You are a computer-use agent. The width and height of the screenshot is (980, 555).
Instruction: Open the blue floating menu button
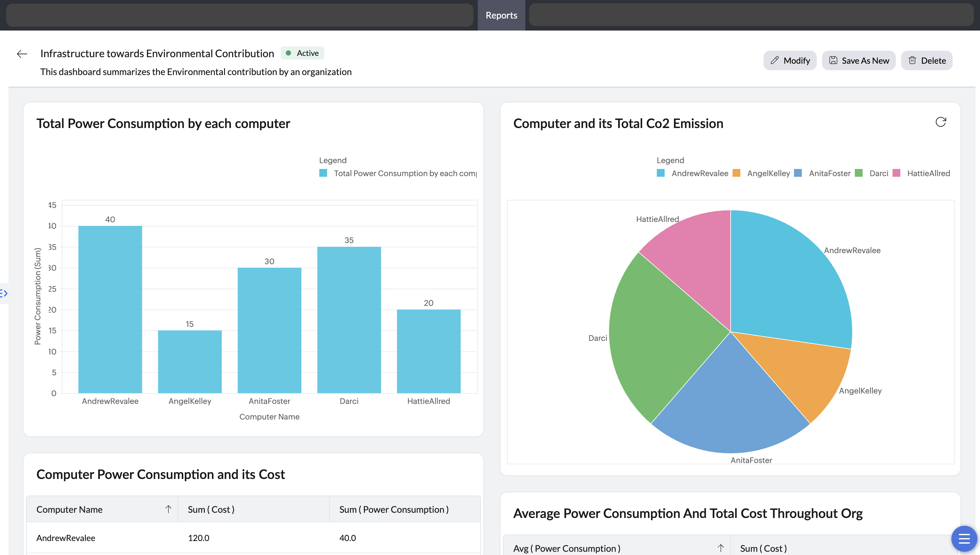[964, 538]
